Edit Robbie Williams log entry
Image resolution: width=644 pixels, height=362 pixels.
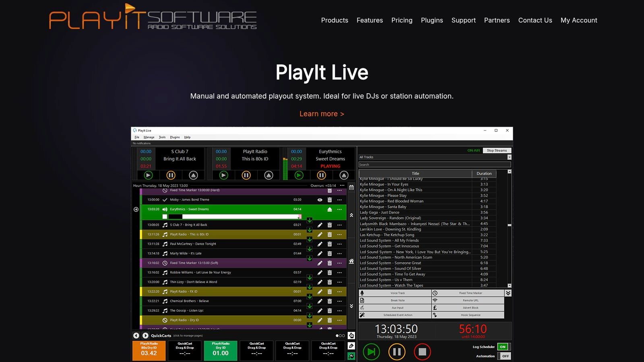[320, 272]
